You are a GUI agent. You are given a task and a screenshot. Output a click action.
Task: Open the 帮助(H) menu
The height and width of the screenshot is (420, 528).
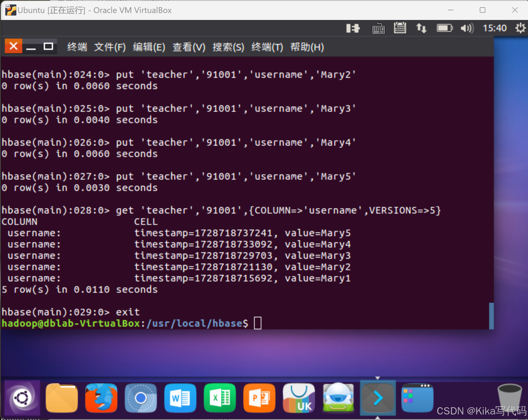coord(307,47)
